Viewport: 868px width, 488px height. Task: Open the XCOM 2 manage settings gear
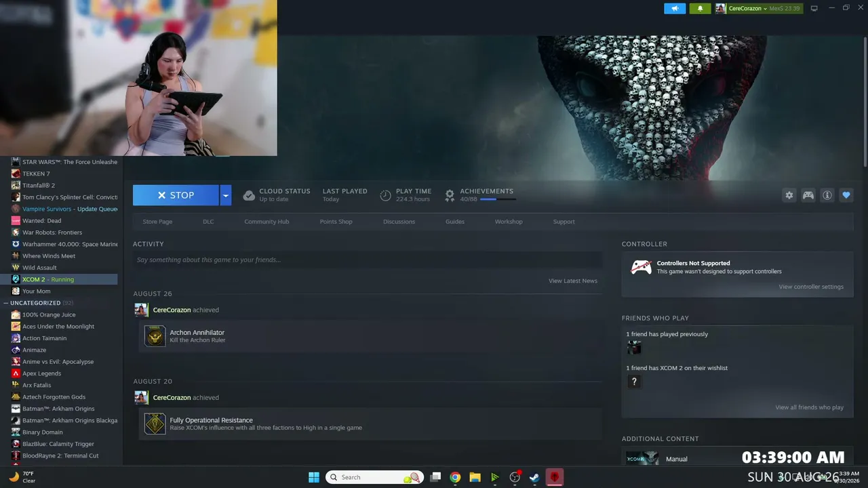pos(789,195)
